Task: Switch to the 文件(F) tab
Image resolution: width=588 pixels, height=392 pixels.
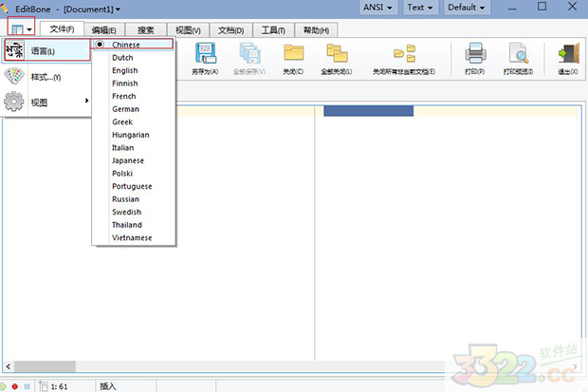Action: coord(62,29)
